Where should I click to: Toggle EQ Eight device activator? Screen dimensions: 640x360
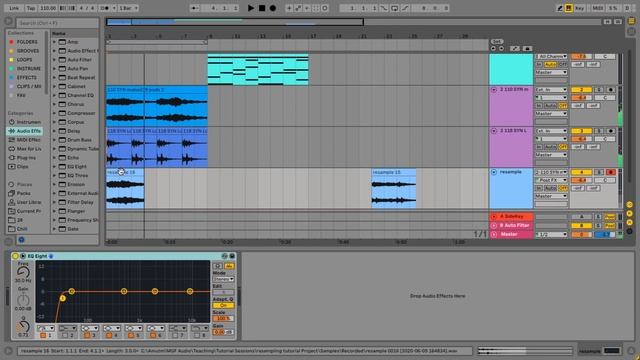(x=16, y=256)
